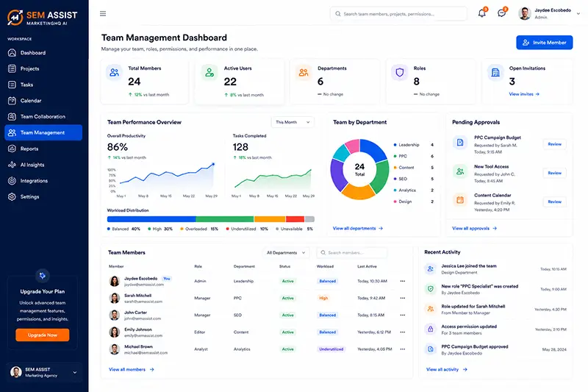Click the Roles shield icon
588x392 pixels.
(399, 72)
